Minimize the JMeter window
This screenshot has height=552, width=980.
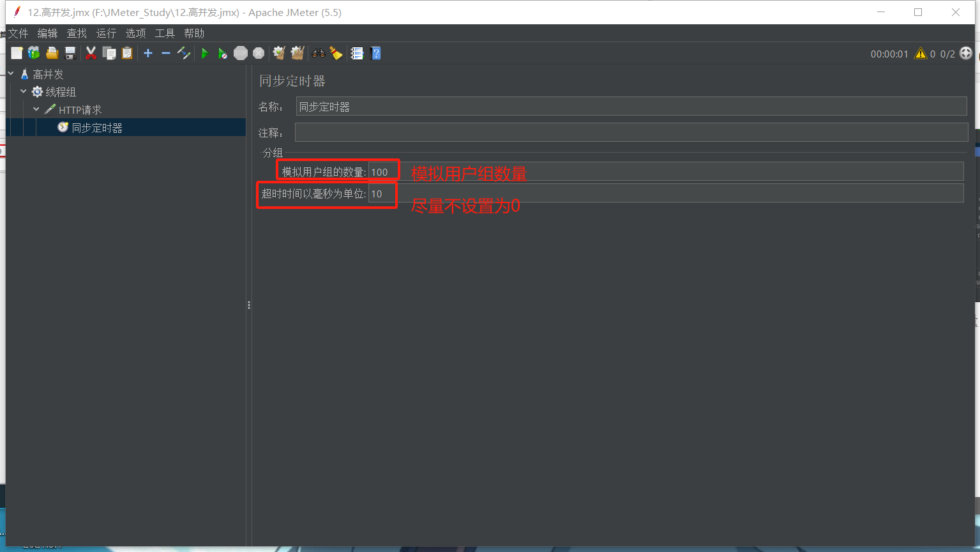pos(881,12)
